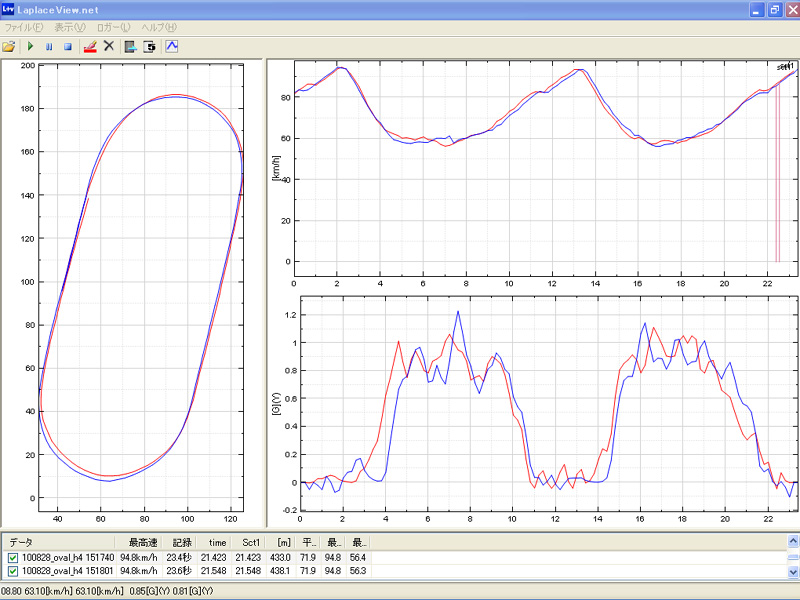Click the red line pen color icon

pos(90,46)
